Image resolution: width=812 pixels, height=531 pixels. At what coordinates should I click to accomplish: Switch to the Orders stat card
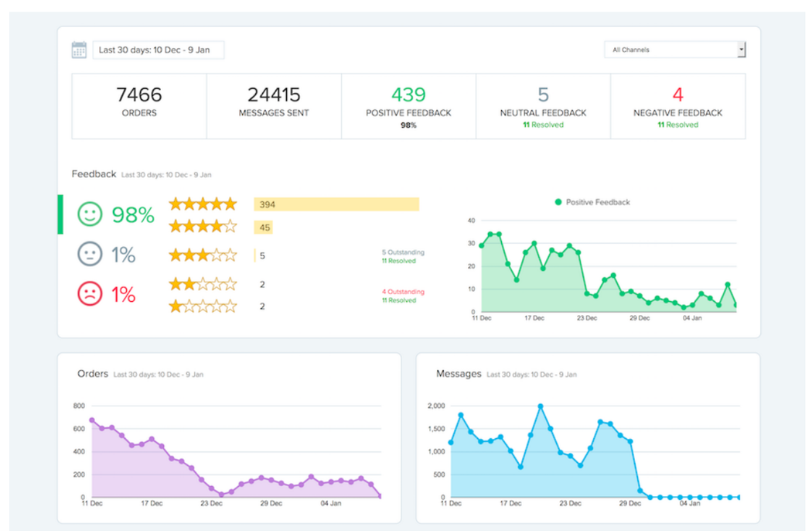click(139, 102)
